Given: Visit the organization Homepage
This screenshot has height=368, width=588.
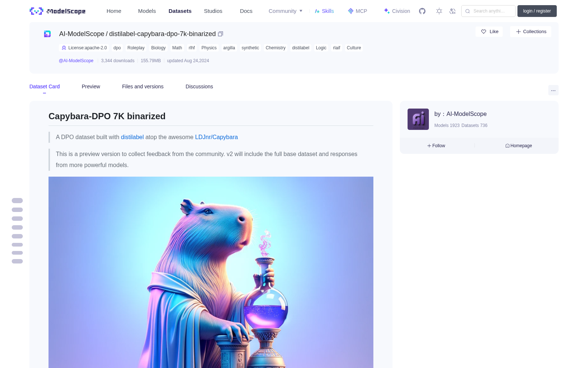Looking at the screenshot, I should pyautogui.click(x=519, y=146).
